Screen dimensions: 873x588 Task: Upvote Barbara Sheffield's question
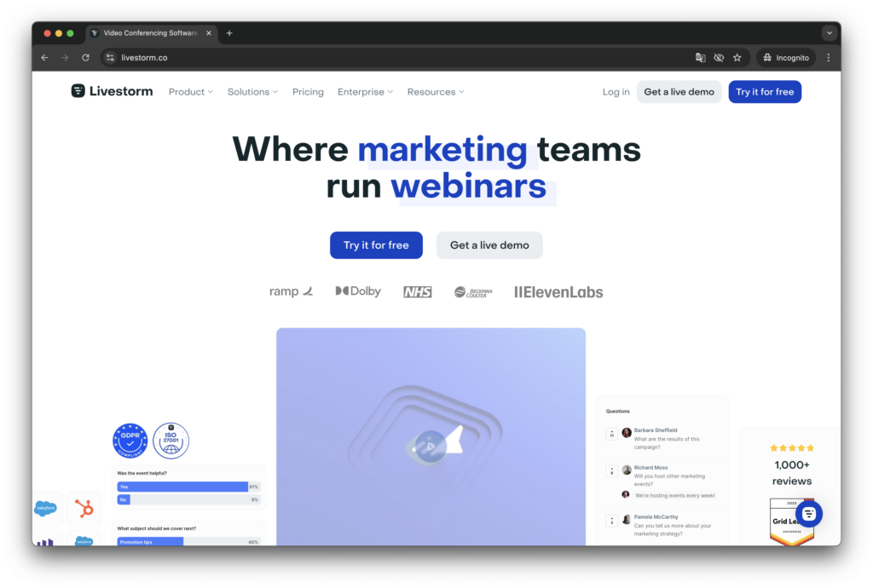click(611, 434)
